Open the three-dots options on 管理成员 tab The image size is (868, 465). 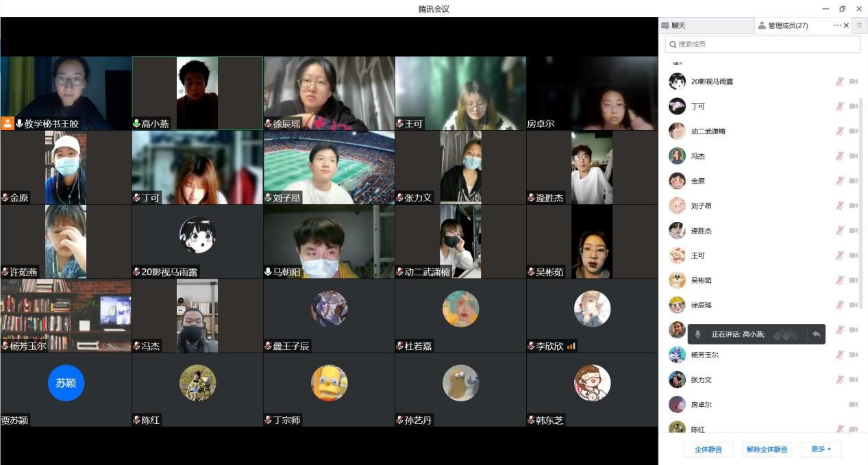tap(836, 25)
